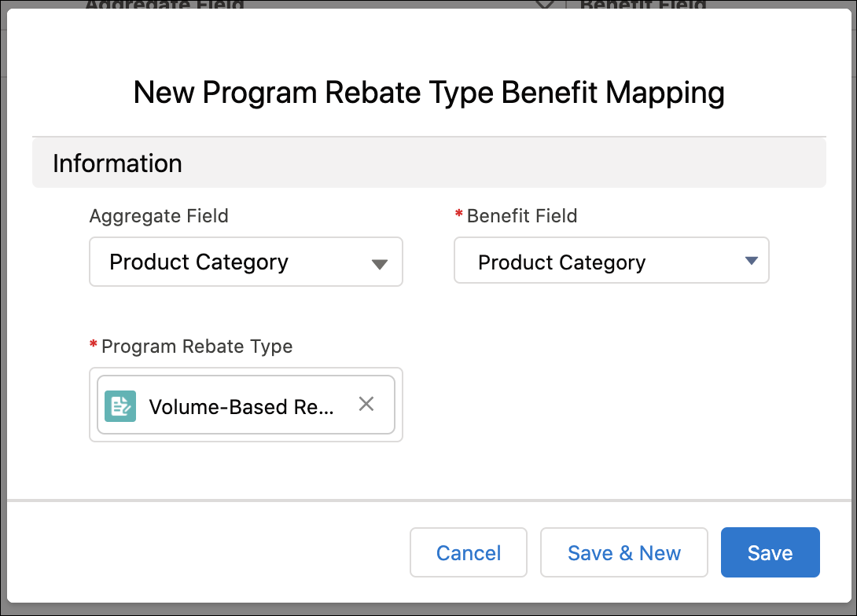The width and height of the screenshot is (857, 616).
Task: Save the benefit mapping
Action: point(770,552)
